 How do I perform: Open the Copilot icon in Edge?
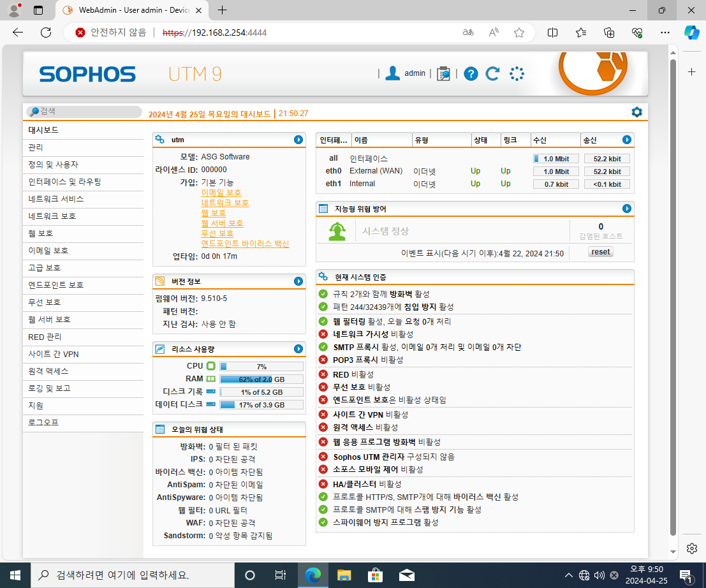coord(691,33)
